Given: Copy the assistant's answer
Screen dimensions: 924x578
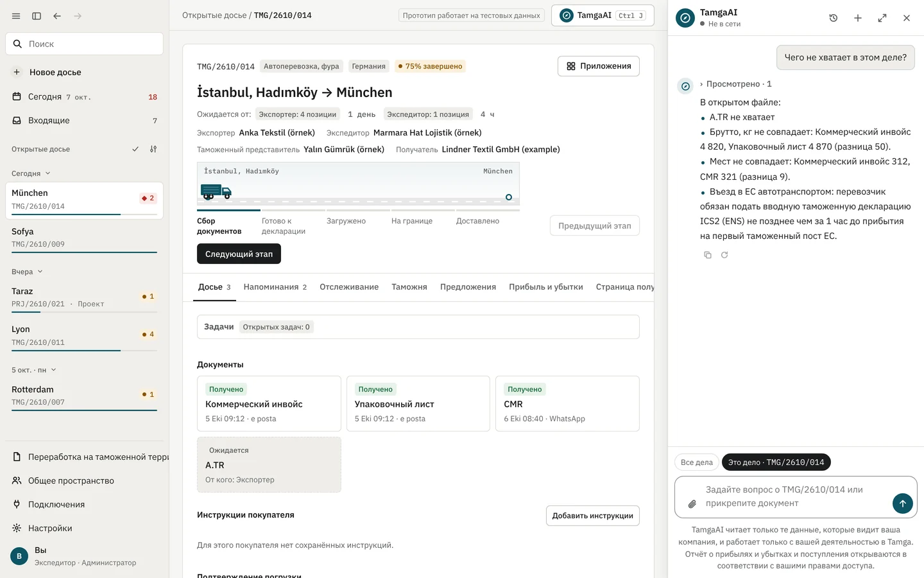Looking at the screenshot, I should (x=708, y=255).
